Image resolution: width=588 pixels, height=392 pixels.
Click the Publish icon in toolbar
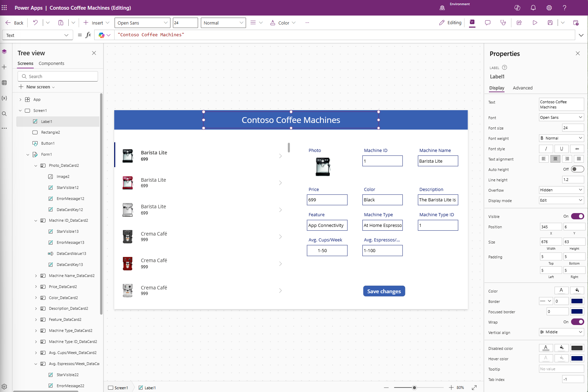tap(576, 23)
